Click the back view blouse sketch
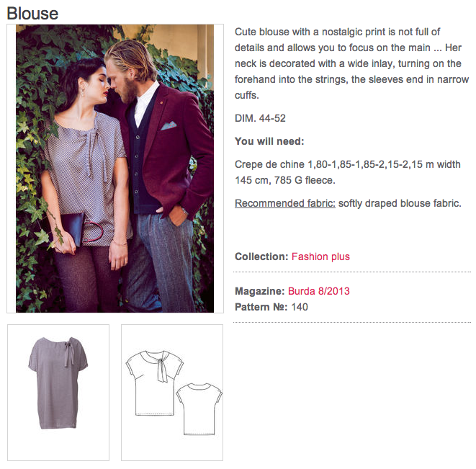The image size is (476, 469). 197,408
